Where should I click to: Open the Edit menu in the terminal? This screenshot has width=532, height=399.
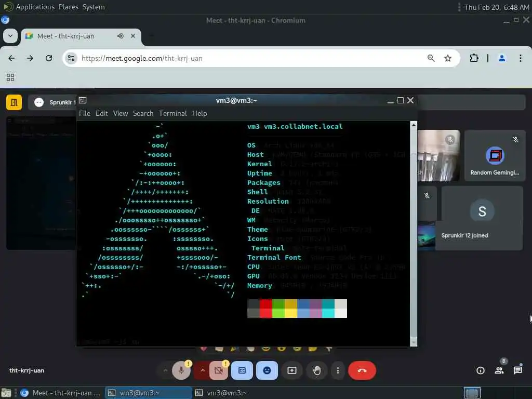[x=101, y=113]
